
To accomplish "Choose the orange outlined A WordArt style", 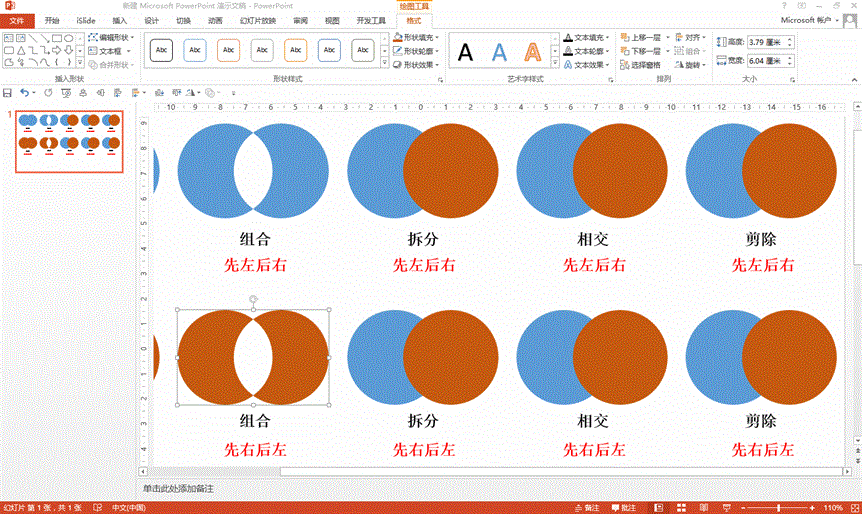I will (x=533, y=52).
